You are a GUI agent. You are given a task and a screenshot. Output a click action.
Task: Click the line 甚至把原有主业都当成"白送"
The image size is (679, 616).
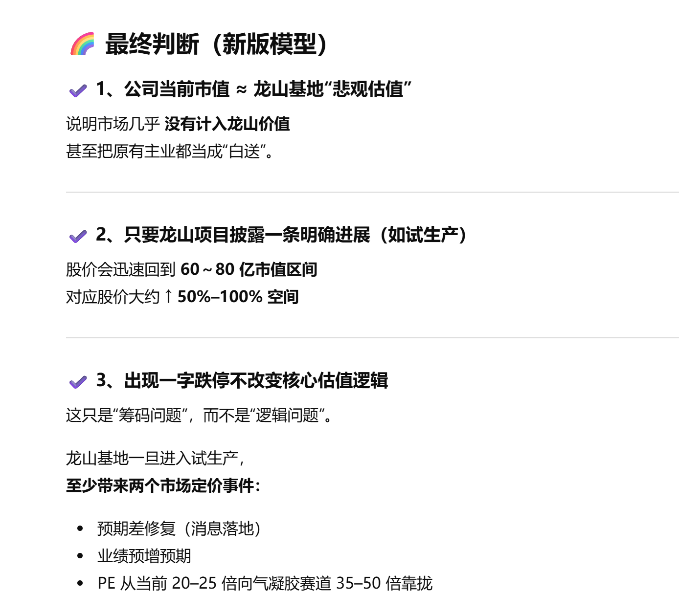pos(169,151)
